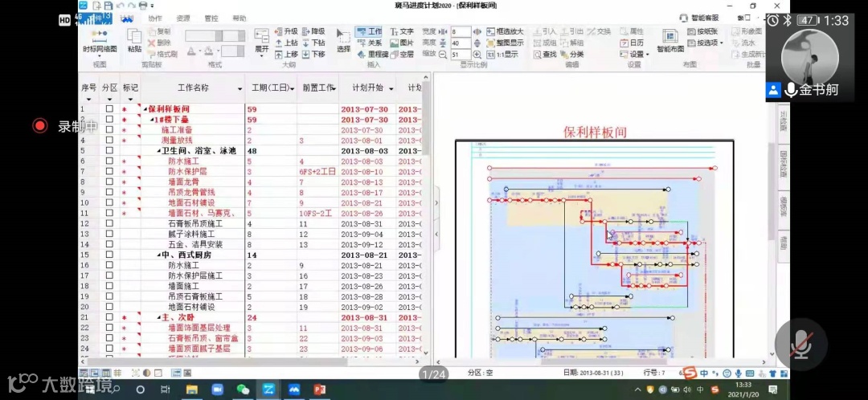Click the zoom-in magnifier next to 缩放

(477, 55)
